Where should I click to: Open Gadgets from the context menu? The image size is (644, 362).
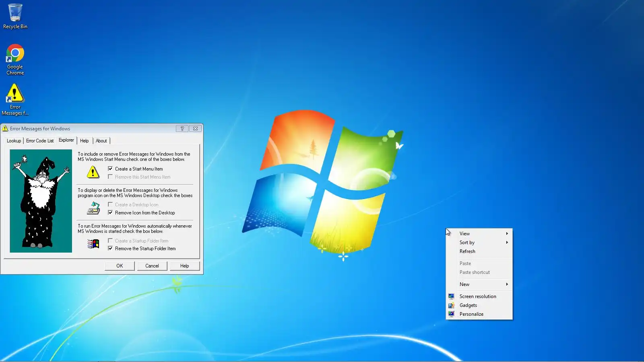pos(479,305)
